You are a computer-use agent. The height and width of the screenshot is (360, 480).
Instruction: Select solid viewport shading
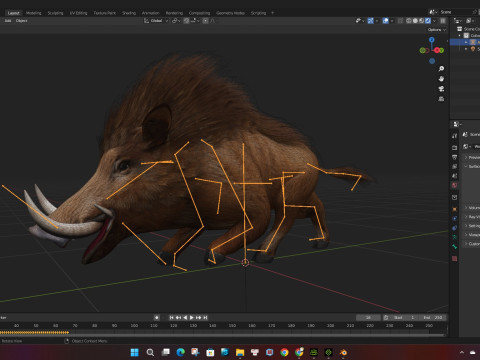(x=415, y=21)
